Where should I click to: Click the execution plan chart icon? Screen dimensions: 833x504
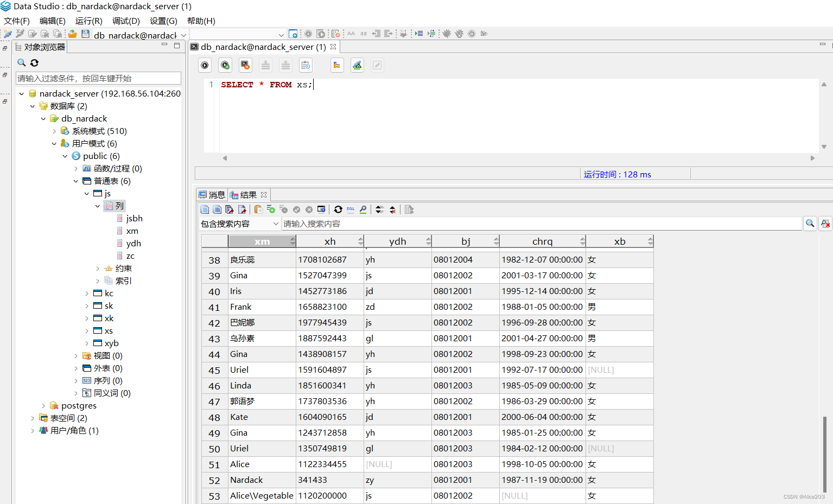click(357, 65)
